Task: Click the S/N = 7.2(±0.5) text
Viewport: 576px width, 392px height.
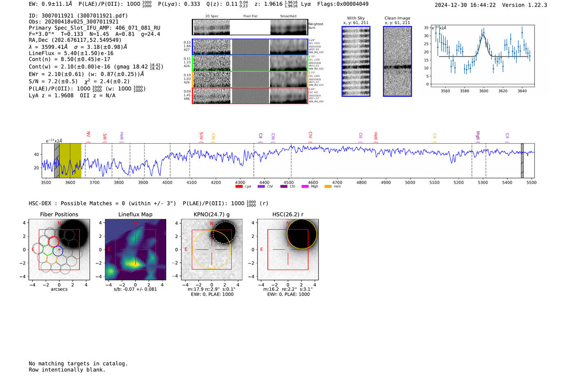Action: click(53, 81)
